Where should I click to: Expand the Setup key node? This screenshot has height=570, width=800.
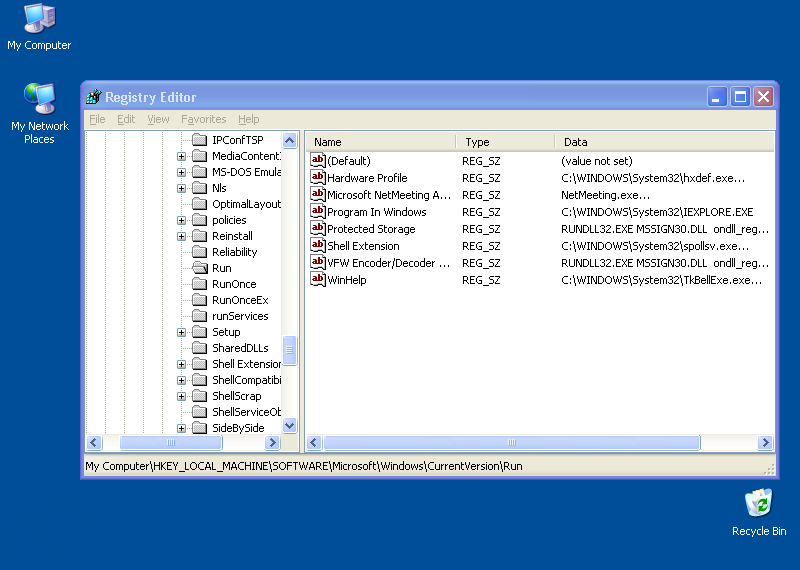coord(181,332)
